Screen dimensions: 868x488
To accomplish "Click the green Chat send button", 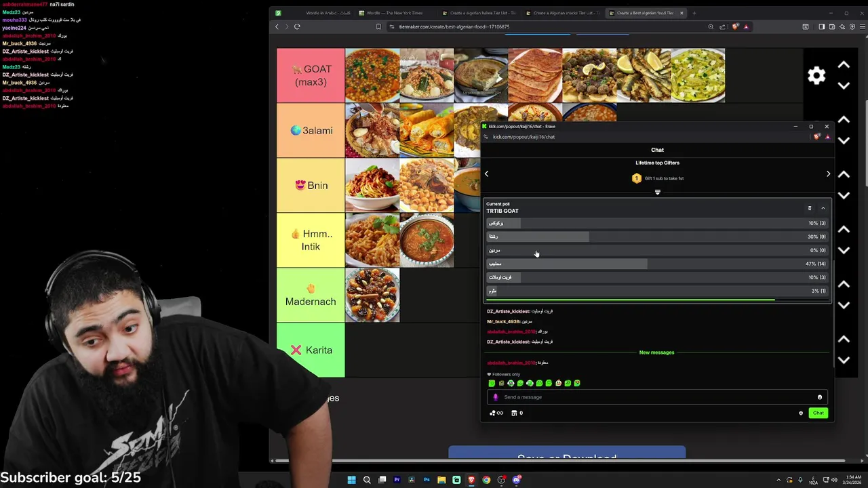I will tap(818, 413).
